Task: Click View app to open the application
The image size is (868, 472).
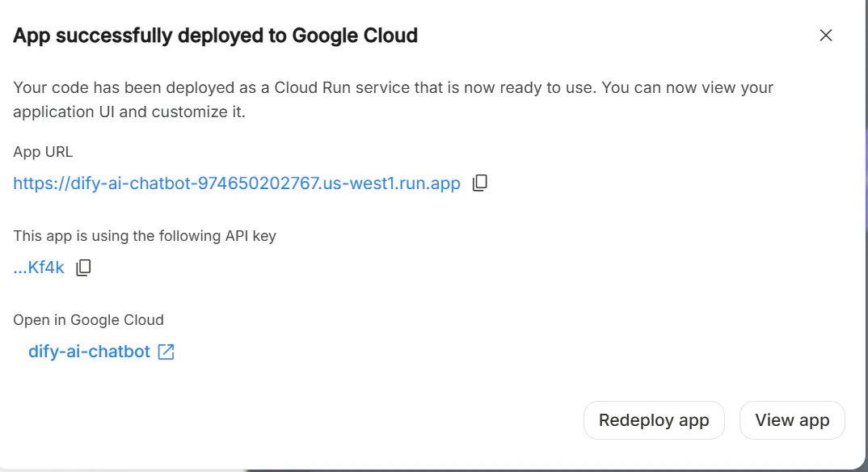Action: 791,420
